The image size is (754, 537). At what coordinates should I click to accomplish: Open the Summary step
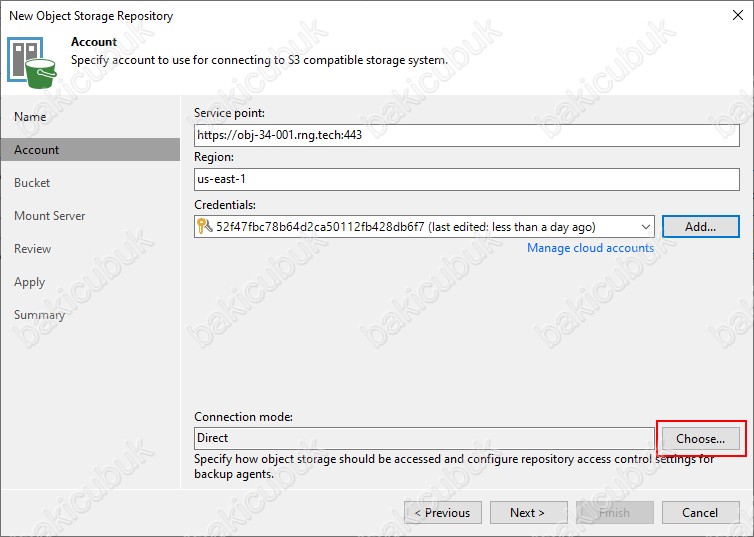pos(39,315)
